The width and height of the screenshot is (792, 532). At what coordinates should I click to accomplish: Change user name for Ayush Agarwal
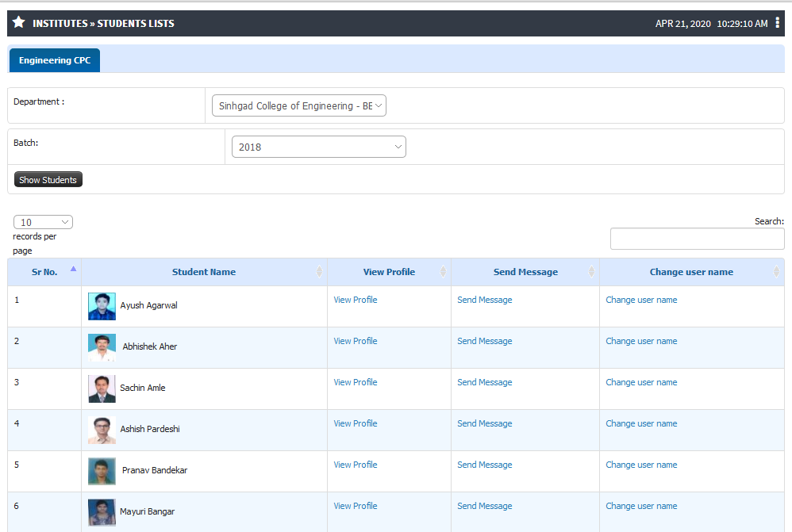[x=641, y=300]
